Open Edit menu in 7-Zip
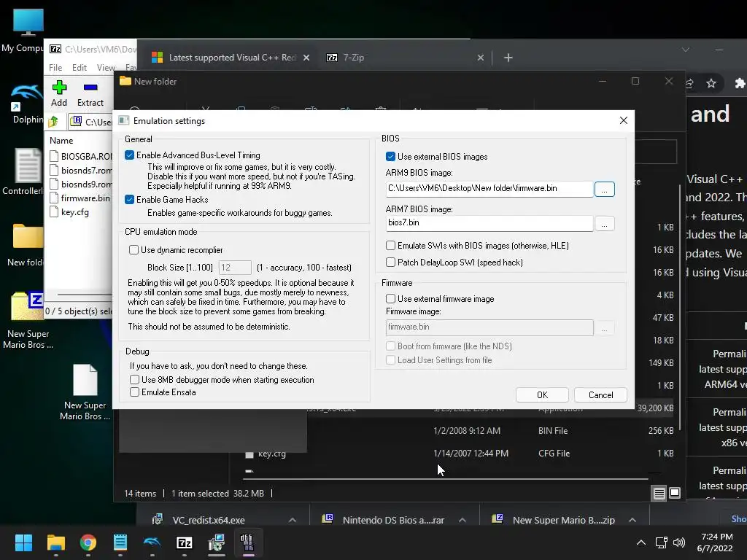Image resolution: width=747 pixels, height=560 pixels. tap(79, 68)
